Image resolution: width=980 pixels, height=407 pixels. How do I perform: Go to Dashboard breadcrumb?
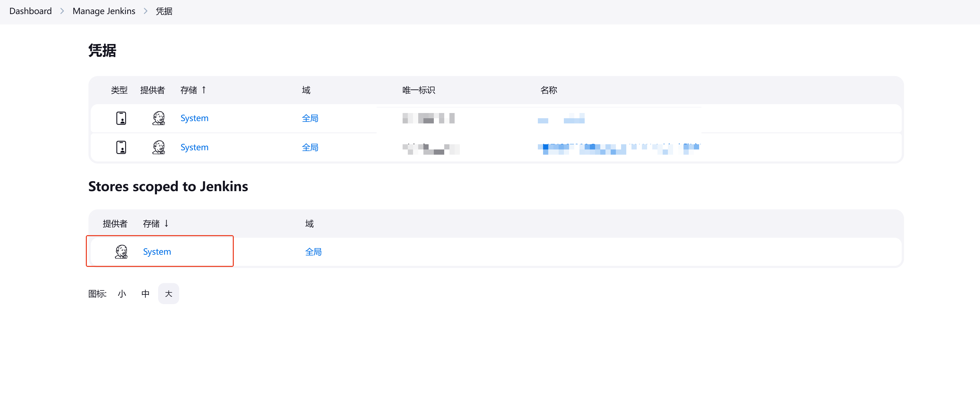point(30,11)
